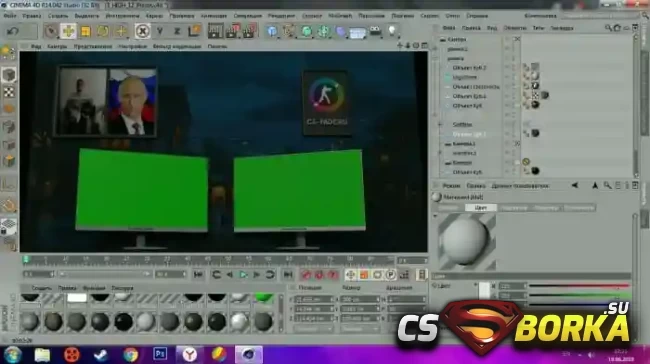Screen dimensions: 650x364
Task: Switch to Polygons mode icon
Action: point(9,161)
